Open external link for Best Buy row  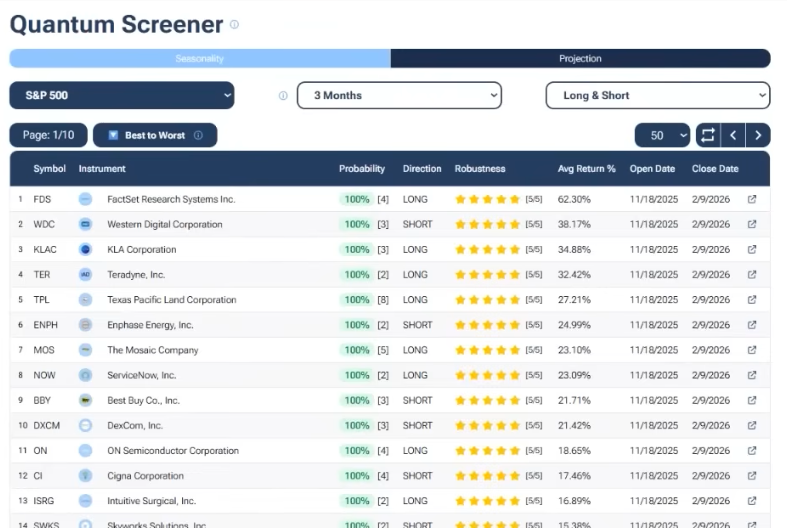[752, 400]
